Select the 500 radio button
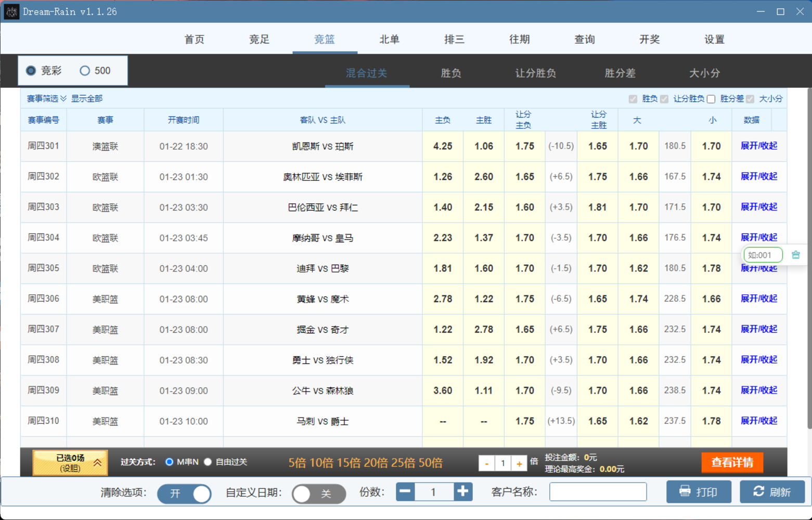Viewport: 812px width, 520px height. (85, 71)
